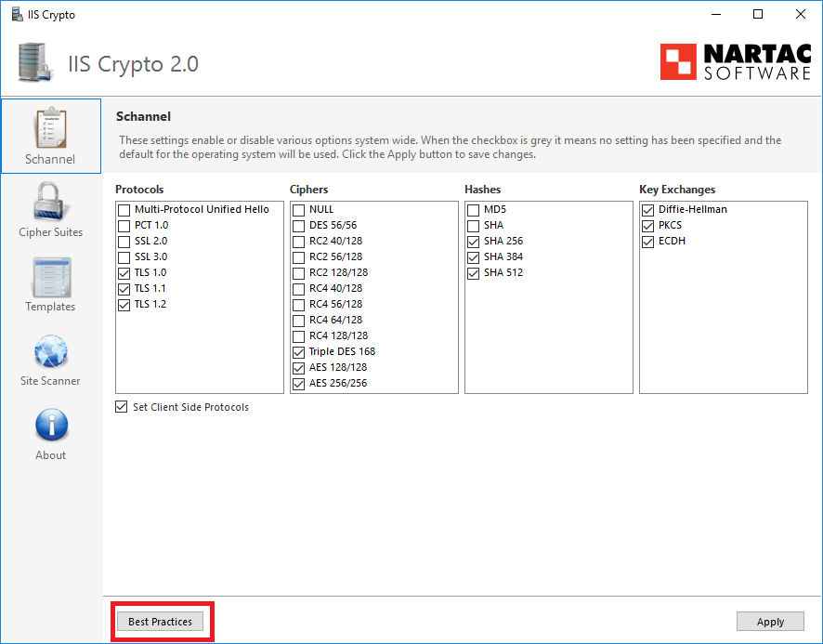The image size is (823, 644).
Task: Click the title bar app icon
Action: coord(18,14)
